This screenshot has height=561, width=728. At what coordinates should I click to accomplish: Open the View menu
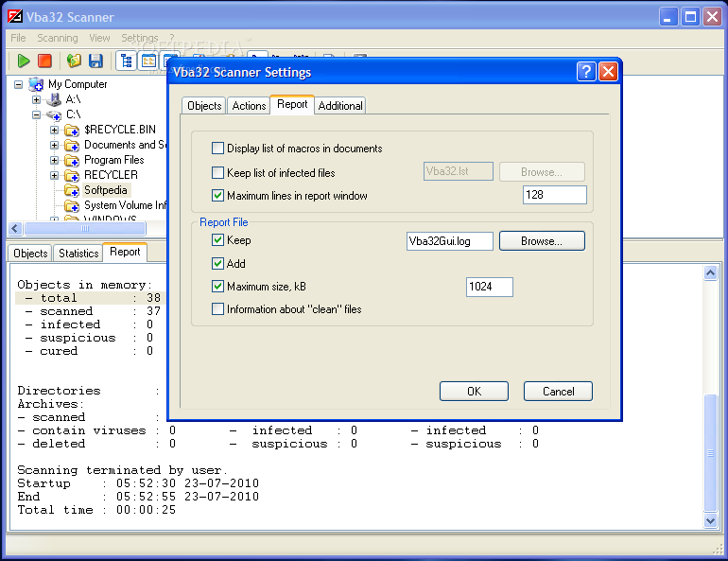99,38
